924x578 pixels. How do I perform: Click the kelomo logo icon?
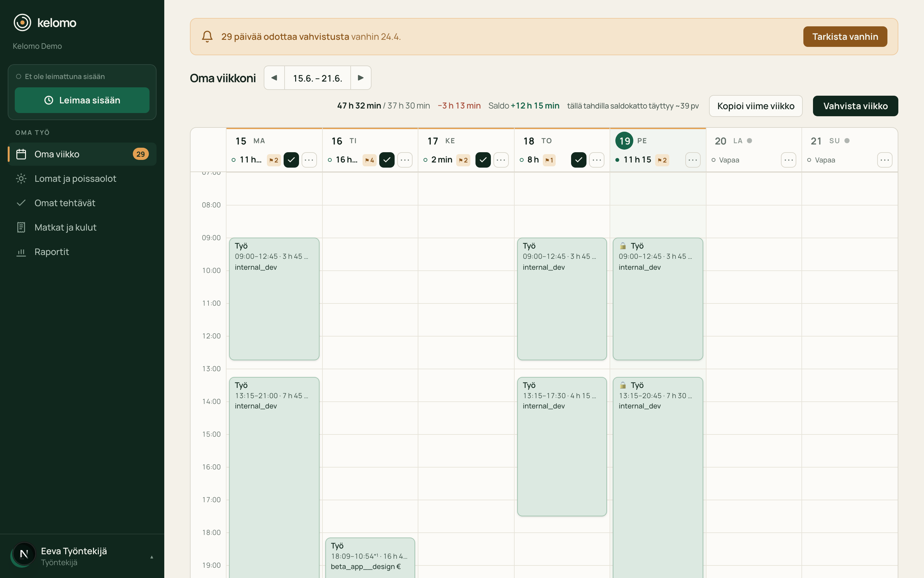[x=22, y=22]
